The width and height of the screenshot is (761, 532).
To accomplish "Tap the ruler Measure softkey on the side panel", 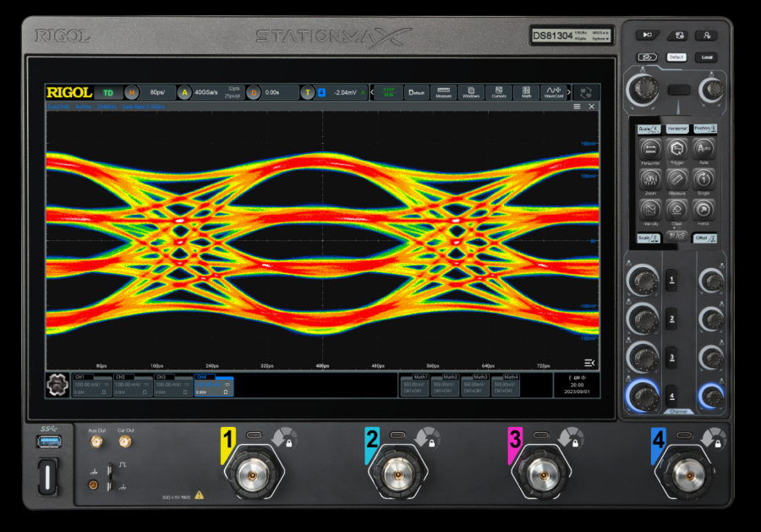I will pos(676,179).
